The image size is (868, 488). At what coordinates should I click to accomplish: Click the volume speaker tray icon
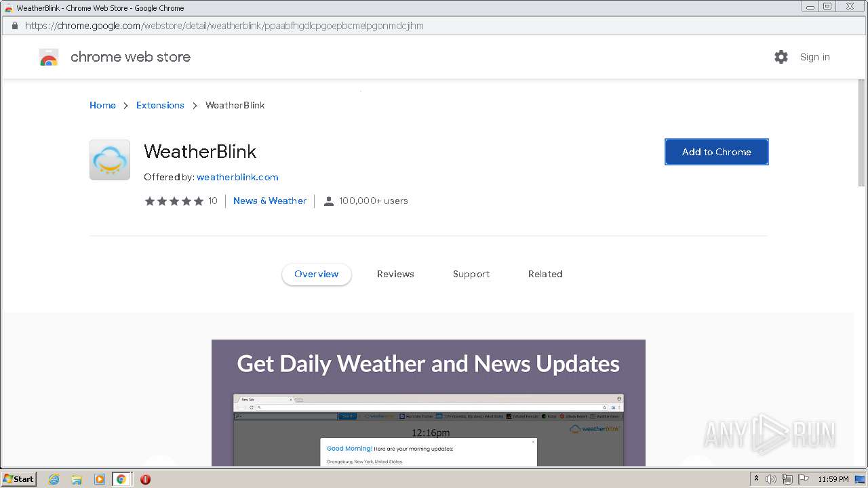771,479
